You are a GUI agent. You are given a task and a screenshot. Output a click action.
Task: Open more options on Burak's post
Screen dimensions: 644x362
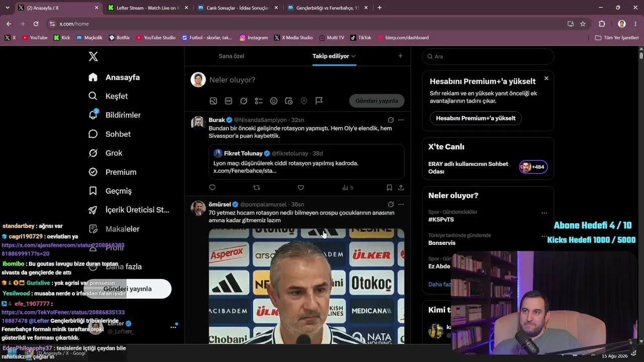click(401, 120)
